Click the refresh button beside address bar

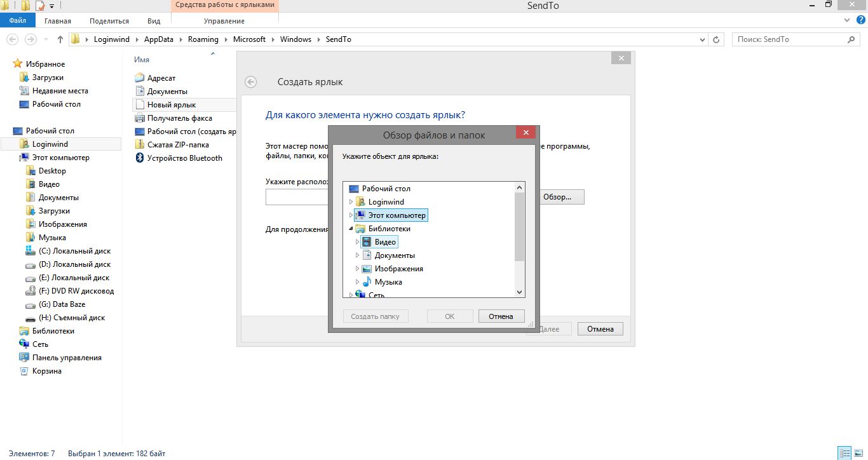click(x=716, y=39)
